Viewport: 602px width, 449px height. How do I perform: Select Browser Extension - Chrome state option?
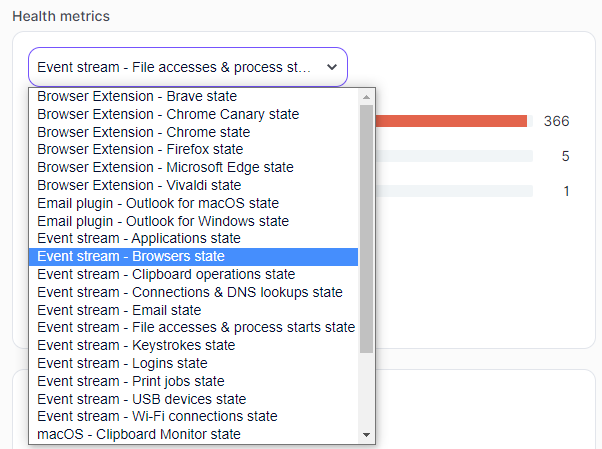[x=144, y=132]
